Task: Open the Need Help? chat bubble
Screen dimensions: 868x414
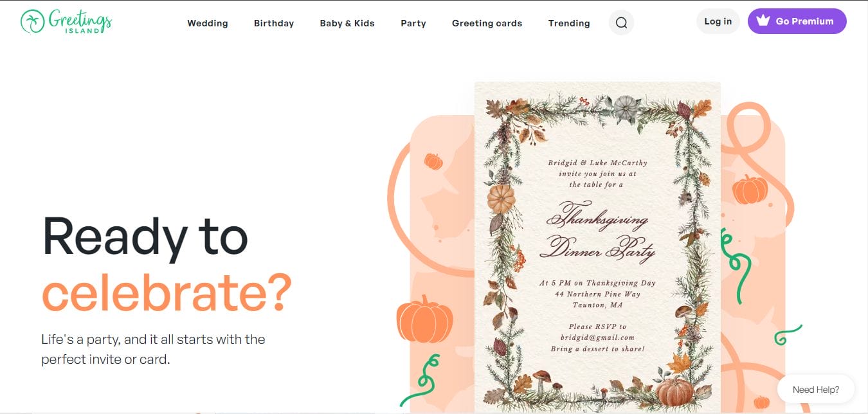Action: pos(816,390)
